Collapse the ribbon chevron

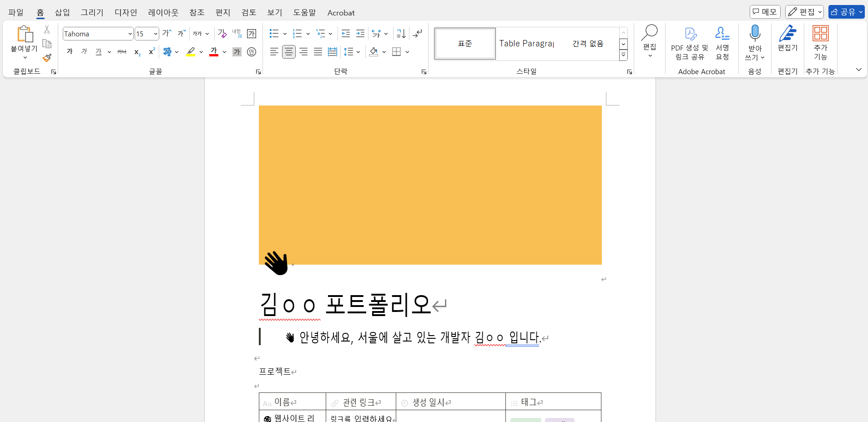click(858, 70)
